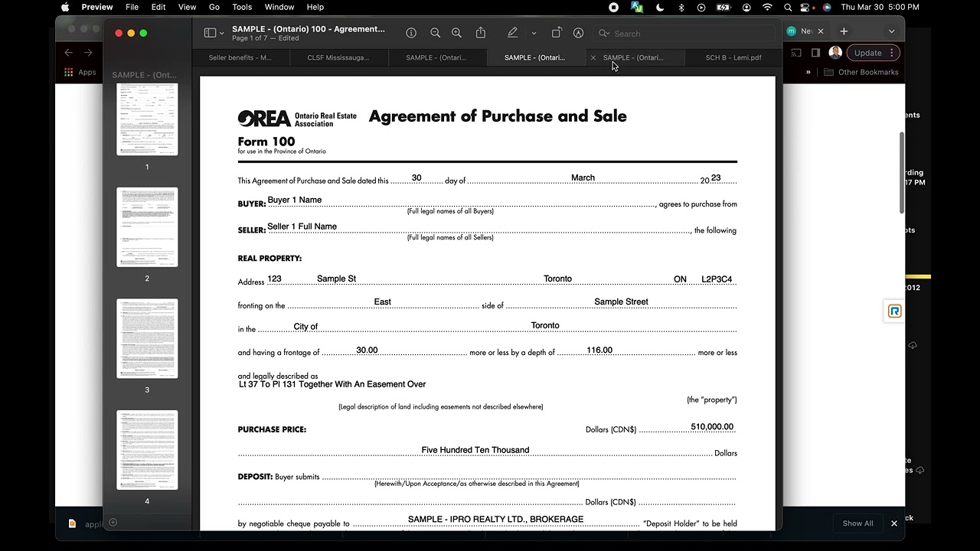Zoom in on the PDF page

(456, 33)
